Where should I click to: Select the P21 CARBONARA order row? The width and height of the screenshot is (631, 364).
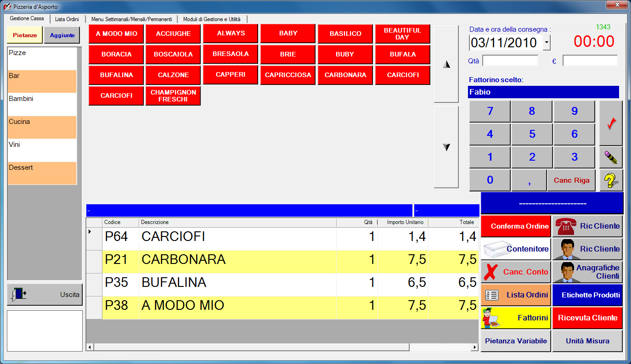pyautogui.click(x=282, y=262)
